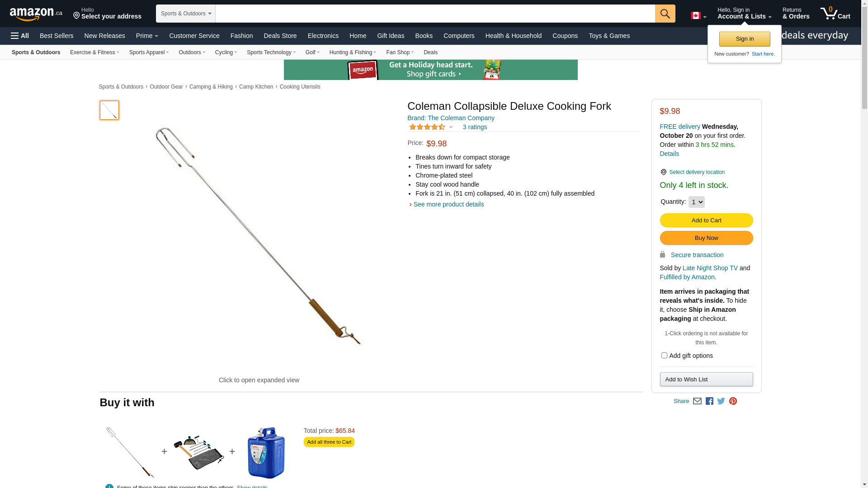Select the Canada flag language selector
Screen dimensions: 868x488
click(x=698, y=16)
